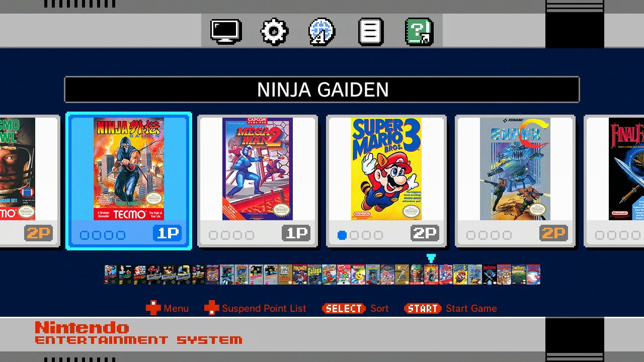Jump to Galaga in the mini thumbnail strip
644x362 pixels.
click(314, 275)
